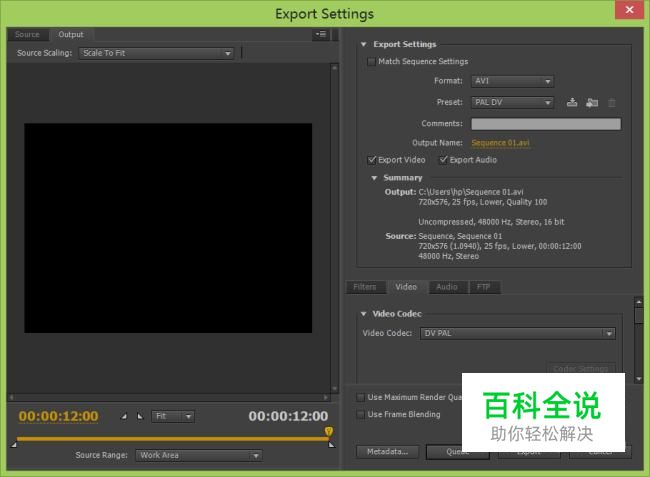Click the output path C:\Users\hp\Sequence 01.avi text
The image size is (650, 477).
(471, 192)
